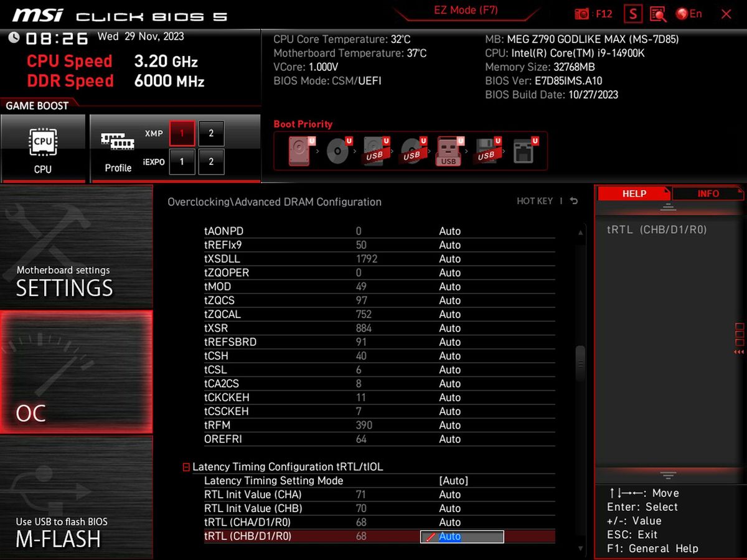Image resolution: width=747 pixels, height=560 pixels.
Task: Switch to the INFO tab
Action: pyautogui.click(x=708, y=194)
